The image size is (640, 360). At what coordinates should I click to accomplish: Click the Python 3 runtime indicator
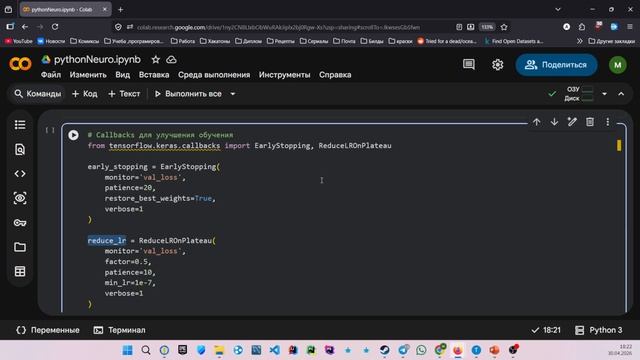tap(598, 330)
